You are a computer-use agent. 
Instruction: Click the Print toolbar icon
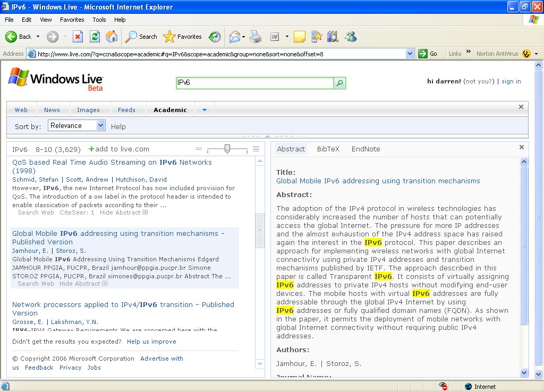click(256, 37)
